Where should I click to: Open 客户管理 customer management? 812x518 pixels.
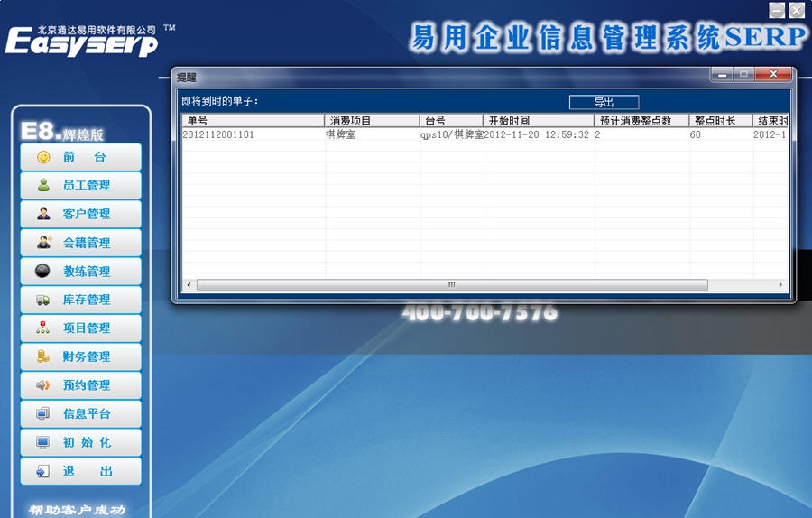(81, 214)
